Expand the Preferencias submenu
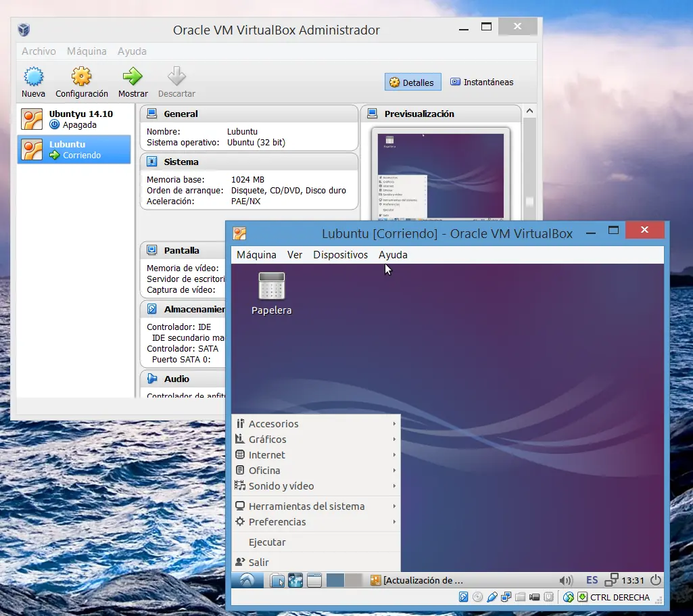Image resolution: width=693 pixels, height=616 pixels. pyautogui.click(x=277, y=521)
